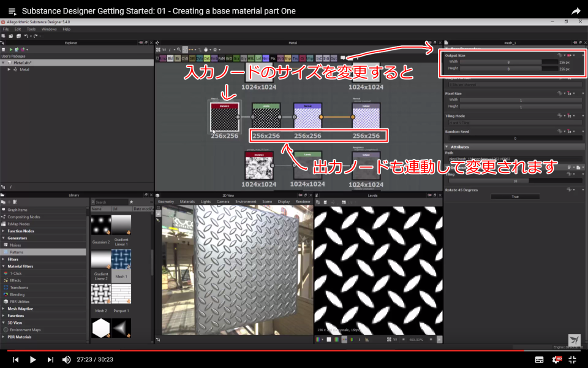The height and width of the screenshot is (368, 588).
Task: Add a Pixel Processor node from the toolbar
Action: [273, 59]
